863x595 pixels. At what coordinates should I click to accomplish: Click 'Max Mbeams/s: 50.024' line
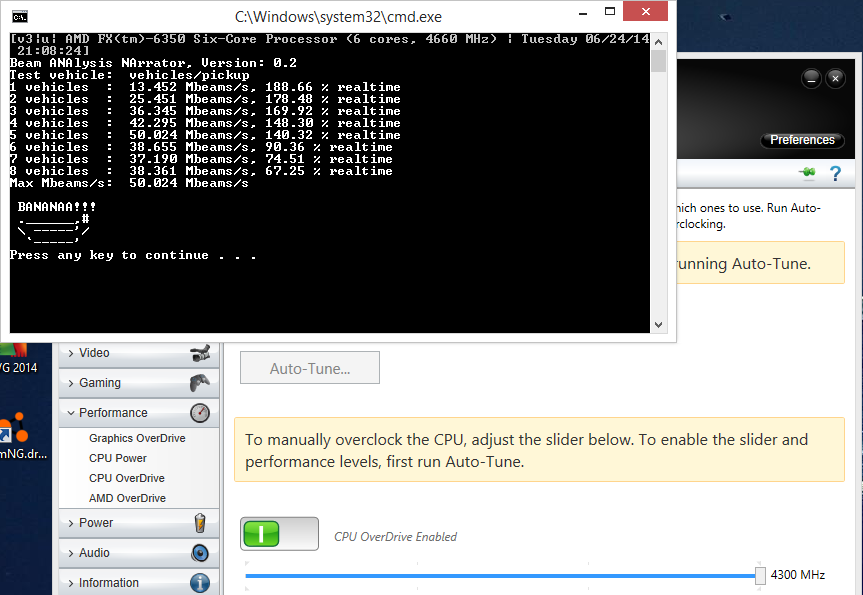click(x=129, y=183)
